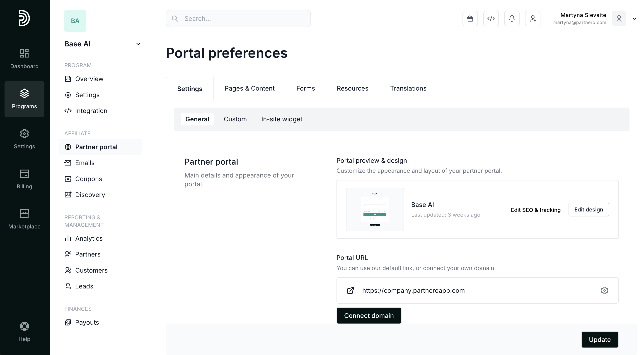The width and height of the screenshot is (644, 355).
Task: Open portal URL settings gear icon
Action: (604, 290)
